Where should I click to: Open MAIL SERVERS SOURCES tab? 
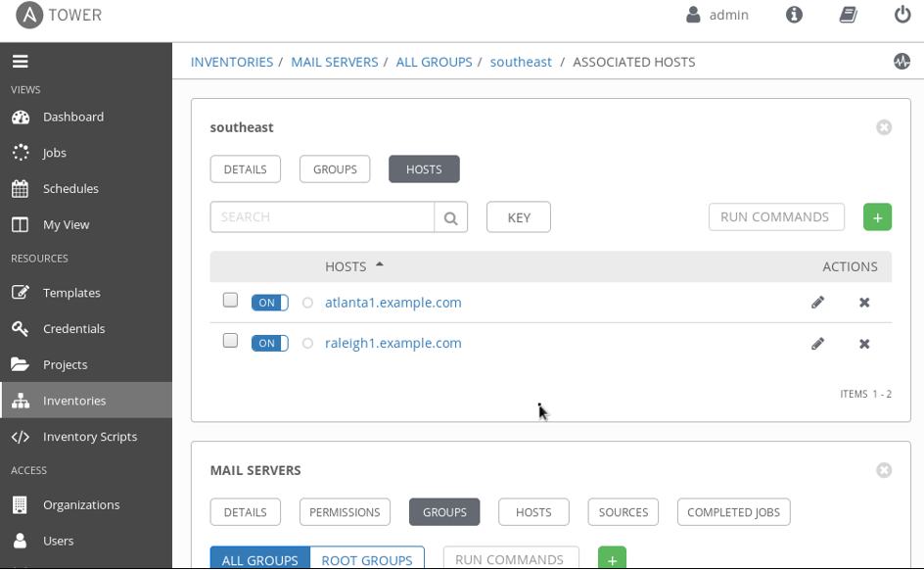pos(623,512)
